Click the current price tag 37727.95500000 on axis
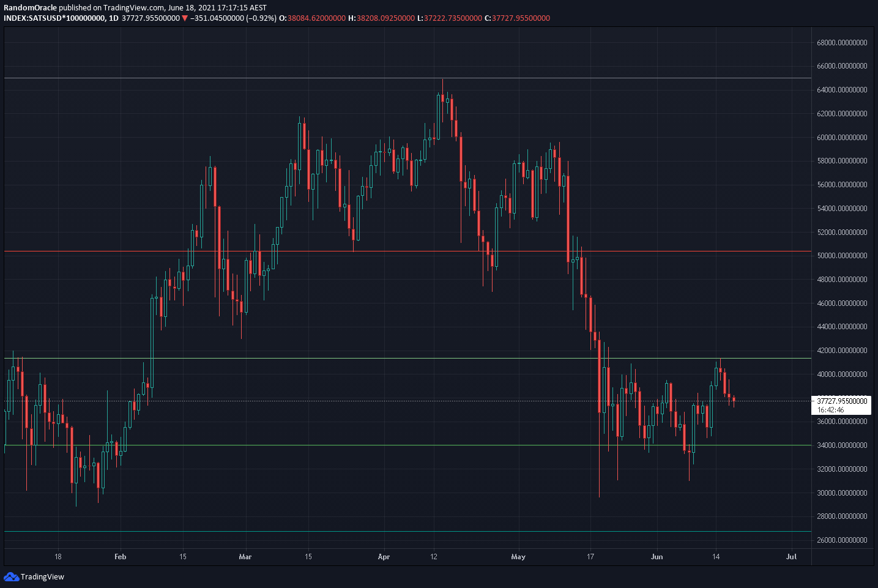This screenshot has width=878, height=588. (843, 401)
